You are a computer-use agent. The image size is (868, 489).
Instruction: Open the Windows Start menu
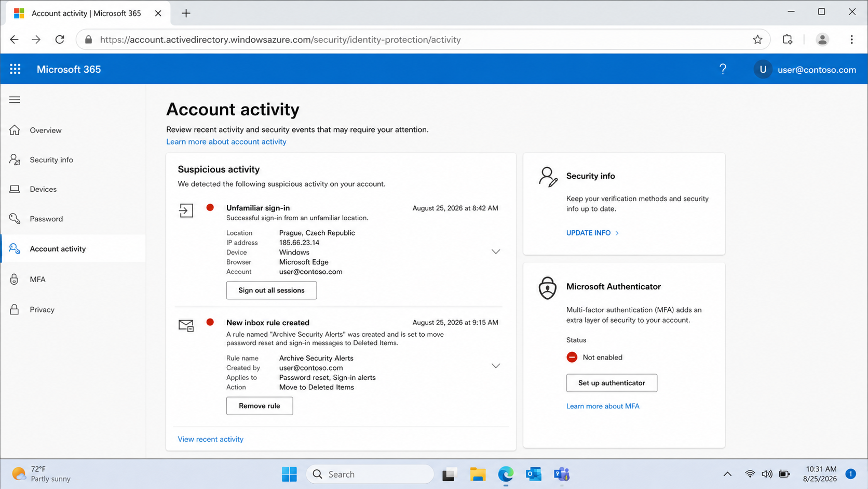[x=289, y=474]
